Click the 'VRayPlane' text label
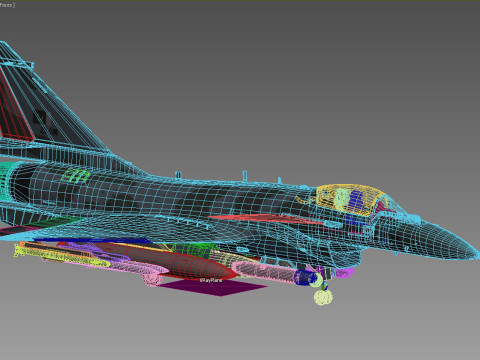This screenshot has width=480, height=360. click(x=211, y=281)
